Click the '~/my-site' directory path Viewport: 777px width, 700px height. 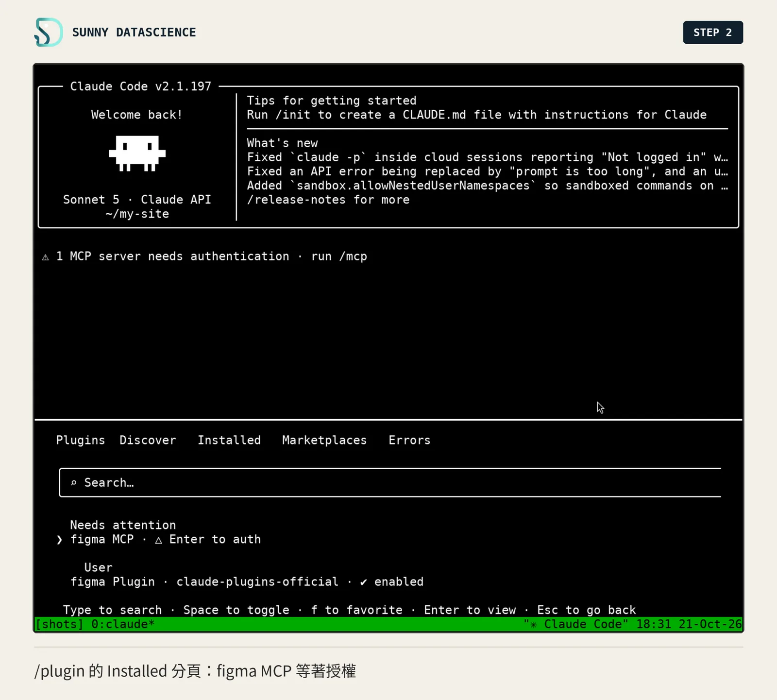pyautogui.click(x=137, y=214)
